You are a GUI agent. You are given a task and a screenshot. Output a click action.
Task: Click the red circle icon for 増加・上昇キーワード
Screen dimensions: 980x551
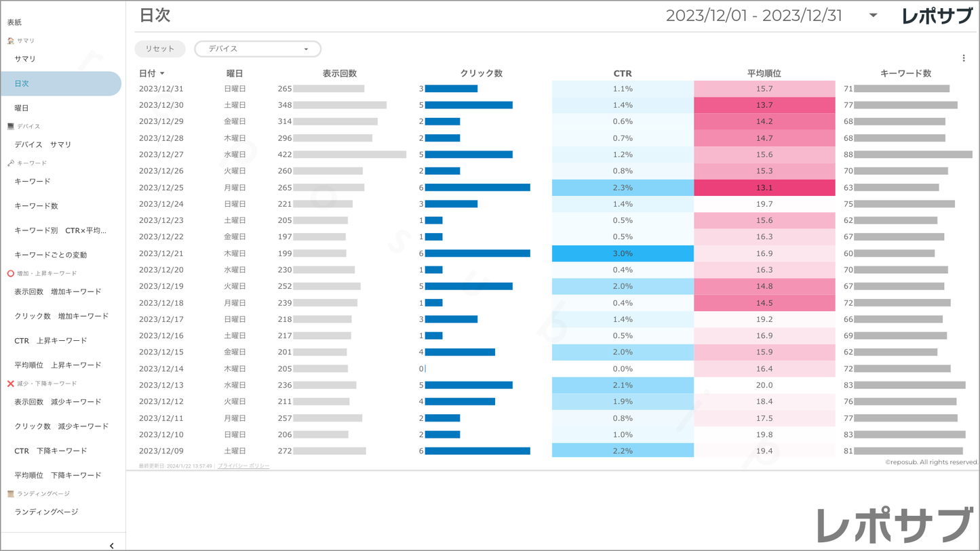tap(11, 274)
